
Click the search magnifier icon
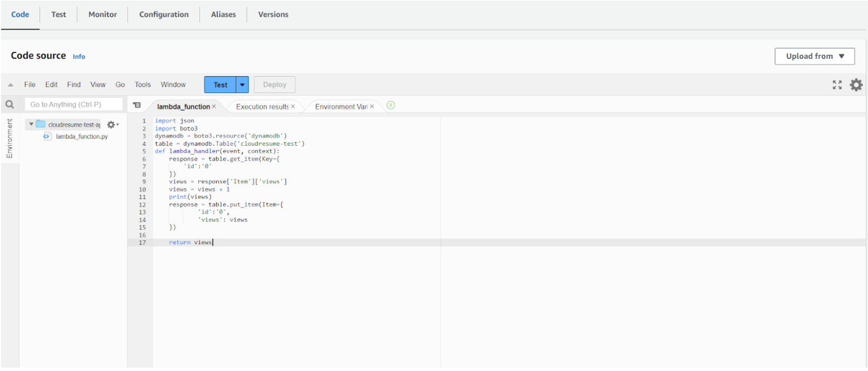[x=9, y=104]
